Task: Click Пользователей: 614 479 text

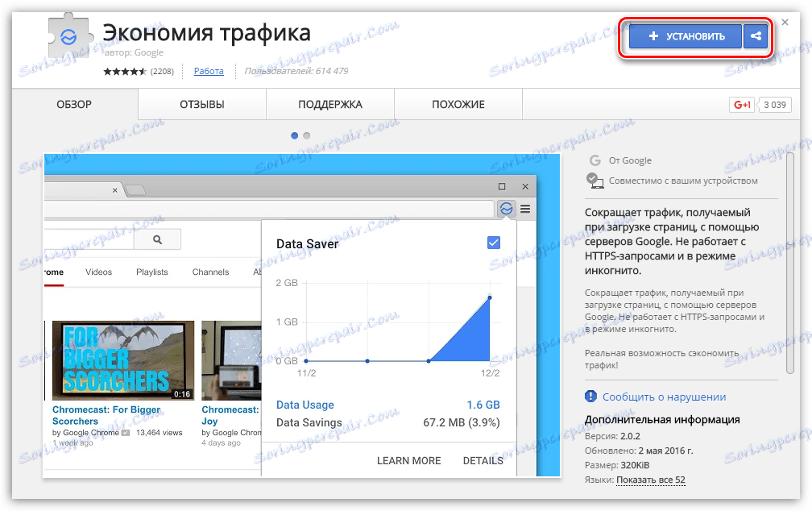Action: pyautogui.click(x=296, y=71)
